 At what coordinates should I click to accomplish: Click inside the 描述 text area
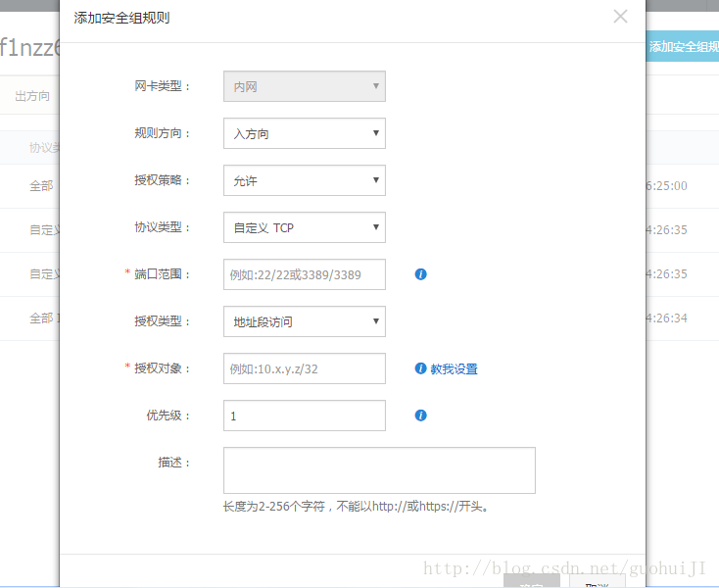coord(379,470)
